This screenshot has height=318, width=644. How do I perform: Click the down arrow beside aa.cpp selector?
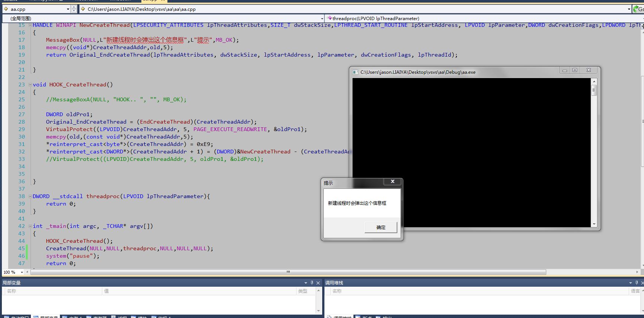(x=74, y=11)
